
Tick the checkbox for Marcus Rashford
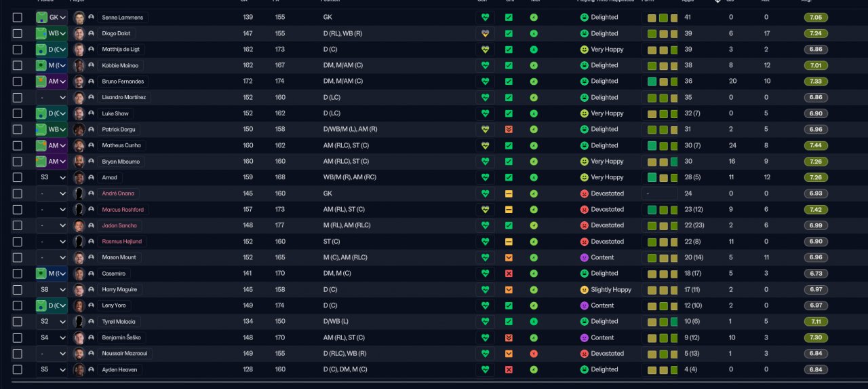[18, 209]
